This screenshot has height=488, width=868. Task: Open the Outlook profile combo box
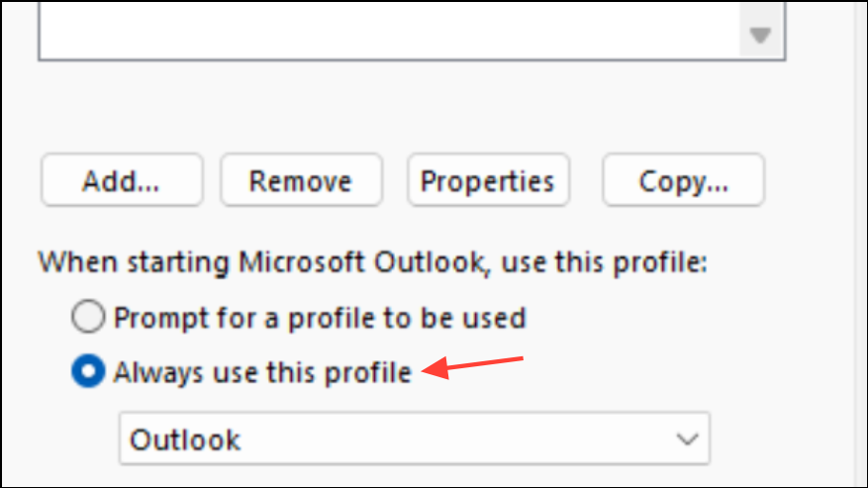coord(396,439)
